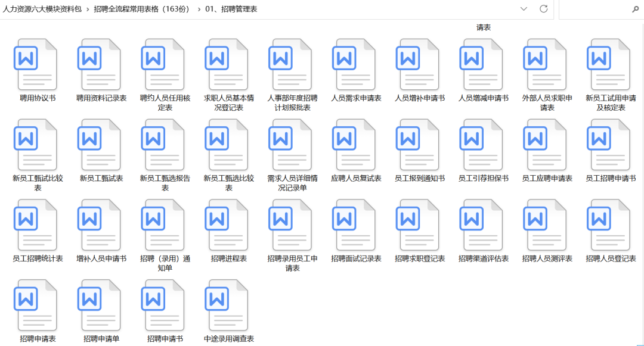Click the 新员工甄试表 file name label
The image size is (644, 346).
coord(101,178)
